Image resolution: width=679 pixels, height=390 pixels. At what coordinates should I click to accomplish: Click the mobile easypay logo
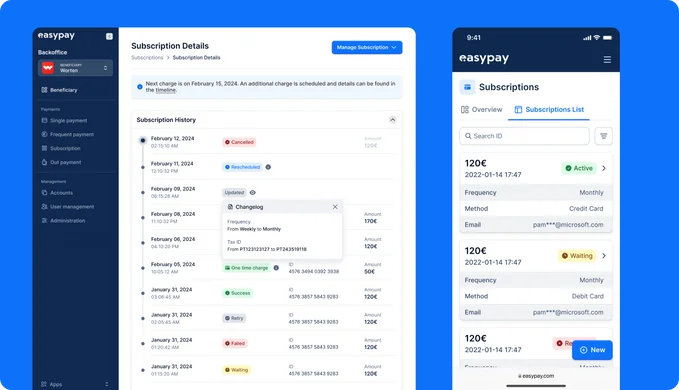click(x=484, y=58)
